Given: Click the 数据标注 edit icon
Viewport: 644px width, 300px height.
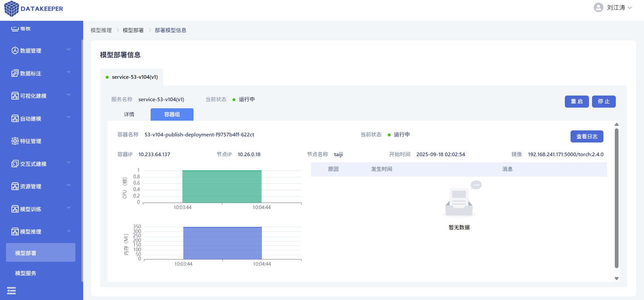Looking at the screenshot, I should click(15, 73).
